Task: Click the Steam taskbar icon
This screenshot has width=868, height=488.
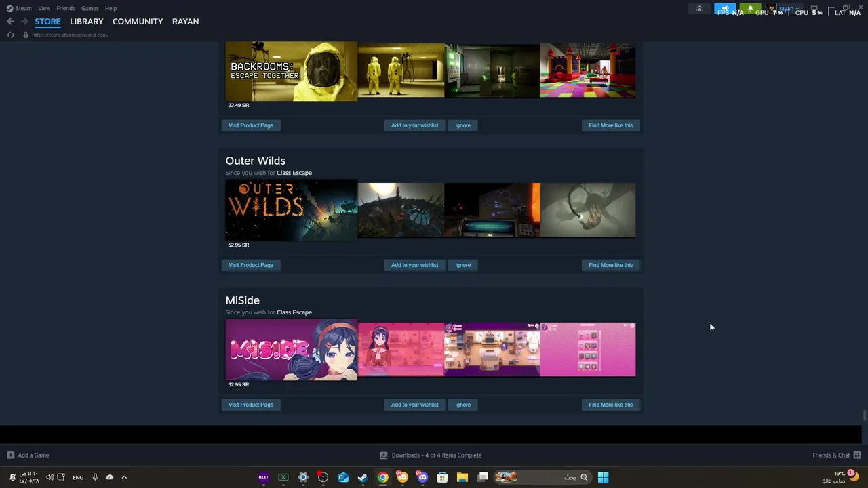Action: point(363,477)
